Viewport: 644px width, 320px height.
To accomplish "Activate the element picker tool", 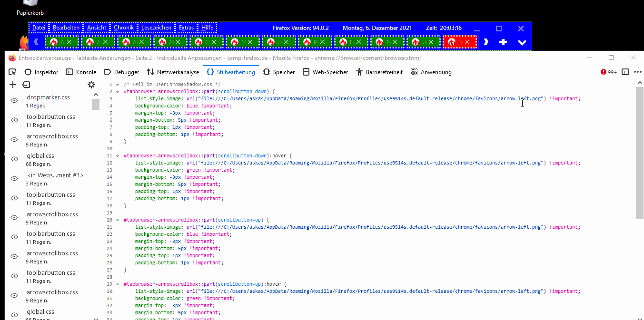I will (x=13, y=72).
